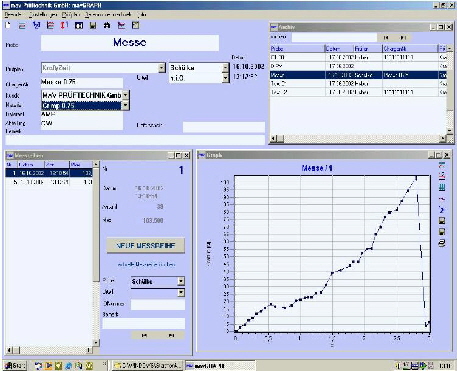
Task: Click the Lieferschein input field
Action: 224,127
